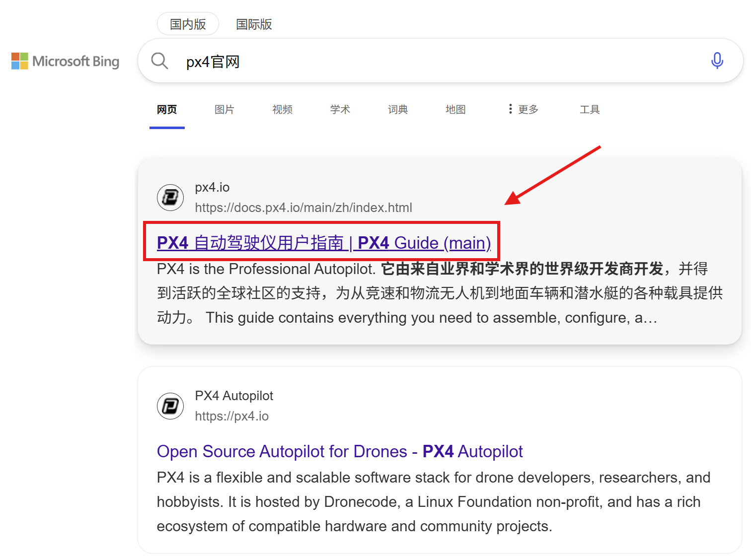This screenshot has width=751, height=560.
Task: Switch to 国际版 search mode
Action: point(254,24)
